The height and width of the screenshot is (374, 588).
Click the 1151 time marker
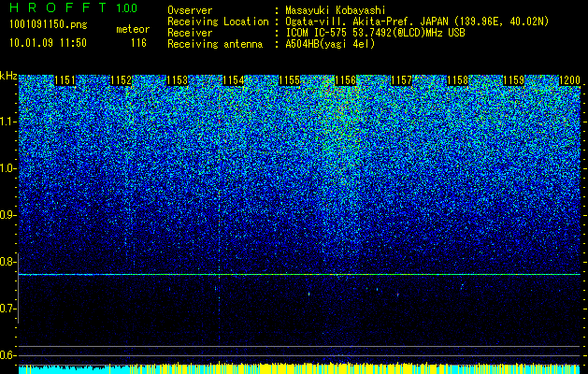click(x=65, y=80)
